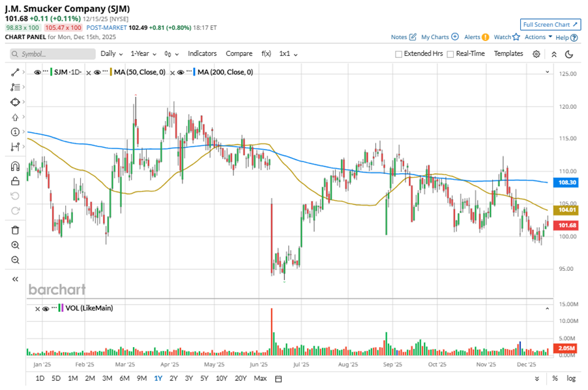Toggle the magnet snap mode
The height and width of the screenshot is (390, 588).
click(x=15, y=166)
